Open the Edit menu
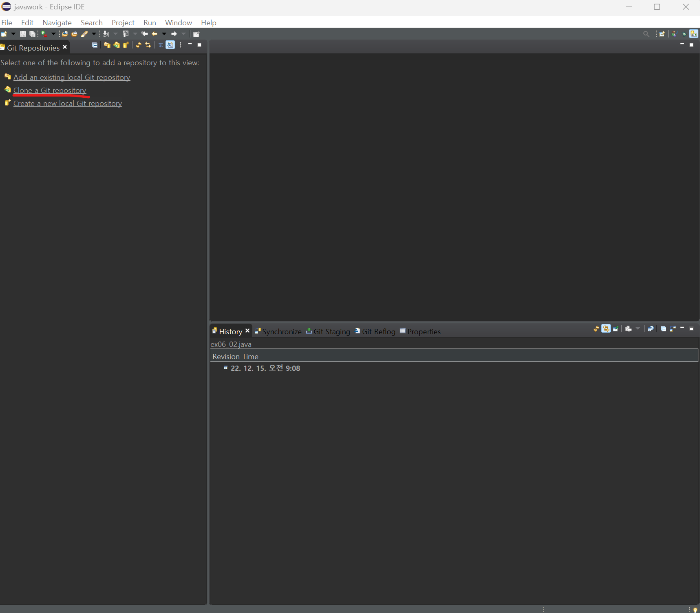 (x=27, y=22)
